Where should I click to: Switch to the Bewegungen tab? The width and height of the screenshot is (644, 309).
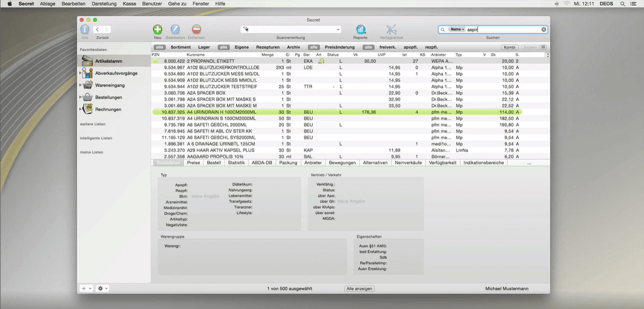(342, 163)
